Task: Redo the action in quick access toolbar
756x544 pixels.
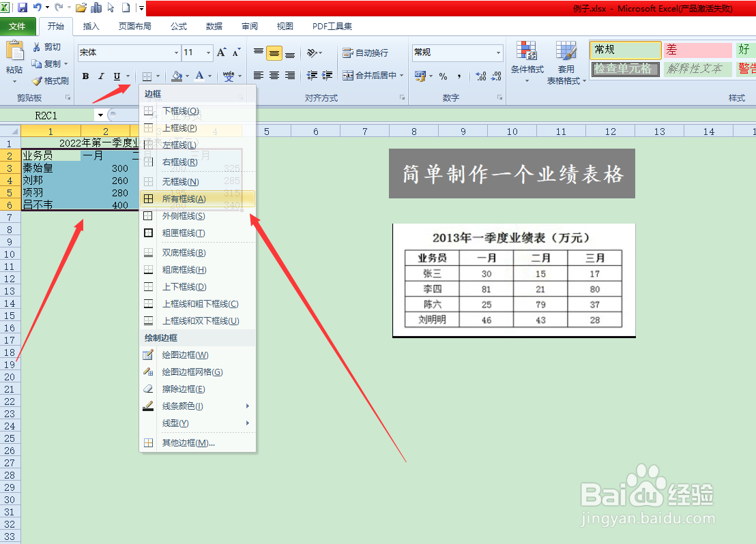Action: tap(59, 7)
